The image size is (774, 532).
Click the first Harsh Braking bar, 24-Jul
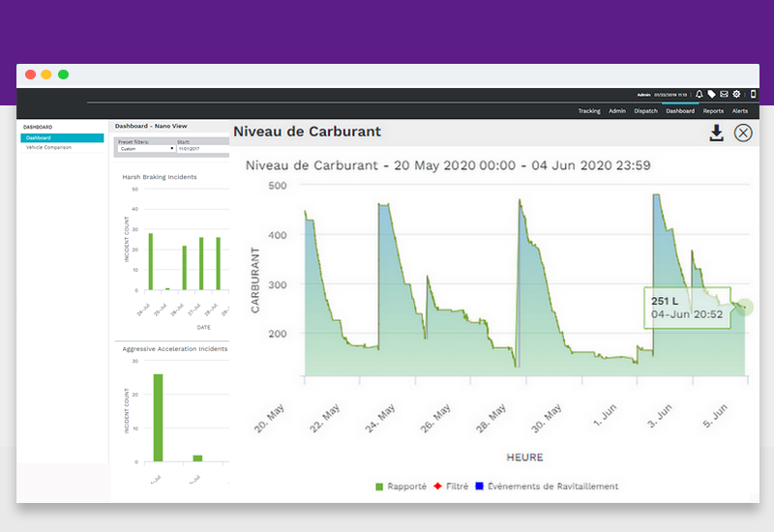(151, 261)
